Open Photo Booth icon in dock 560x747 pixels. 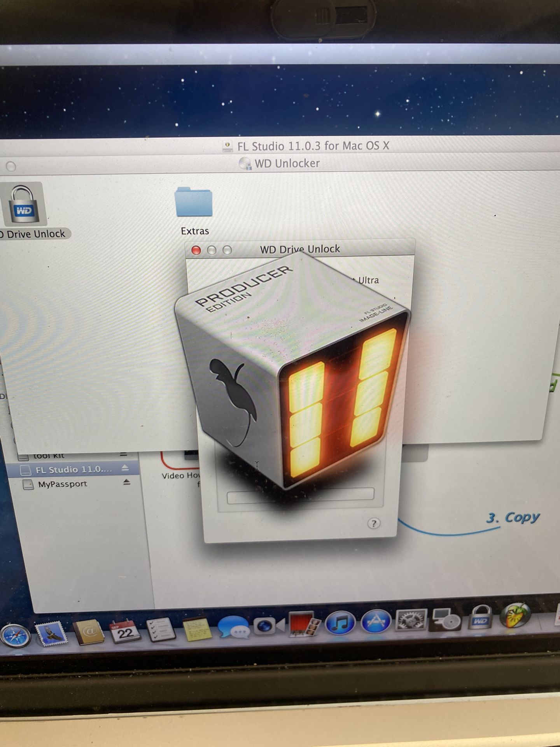pyautogui.click(x=305, y=624)
